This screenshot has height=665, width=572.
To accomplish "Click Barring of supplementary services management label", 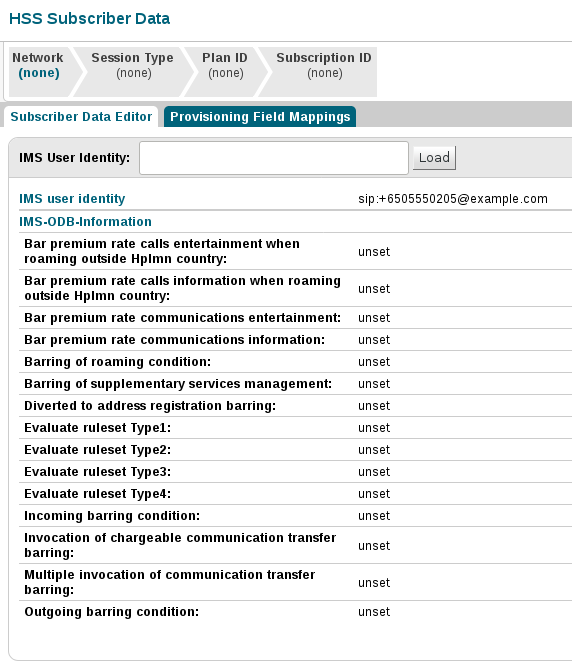I will point(178,384).
